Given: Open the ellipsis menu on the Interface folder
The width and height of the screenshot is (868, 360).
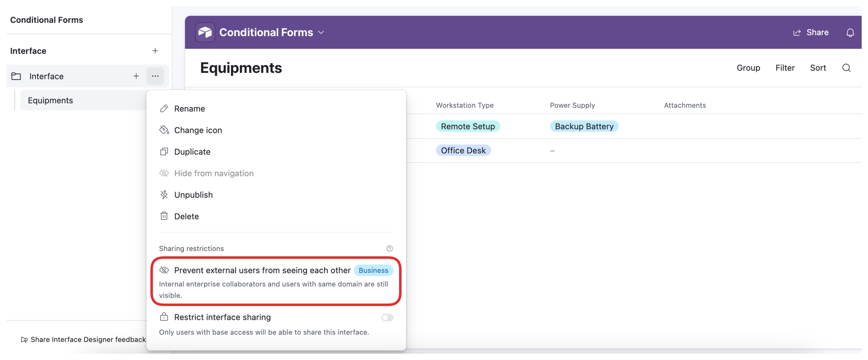Looking at the screenshot, I should tap(155, 76).
